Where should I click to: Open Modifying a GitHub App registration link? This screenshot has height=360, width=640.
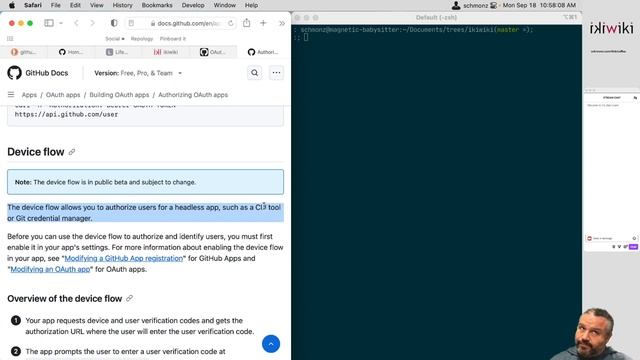click(124, 258)
